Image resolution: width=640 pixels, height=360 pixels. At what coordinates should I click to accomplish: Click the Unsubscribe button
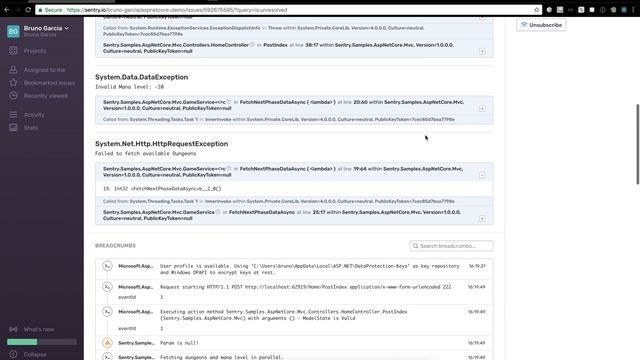coord(541,25)
